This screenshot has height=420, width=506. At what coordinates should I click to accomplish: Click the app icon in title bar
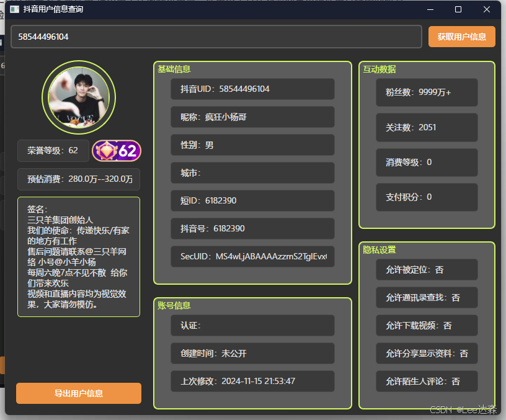click(x=14, y=9)
